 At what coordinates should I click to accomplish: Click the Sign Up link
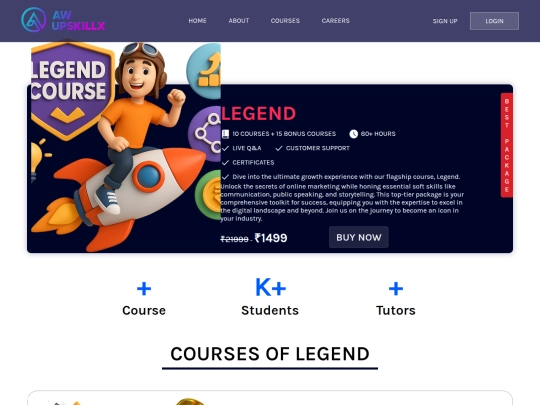tap(445, 21)
